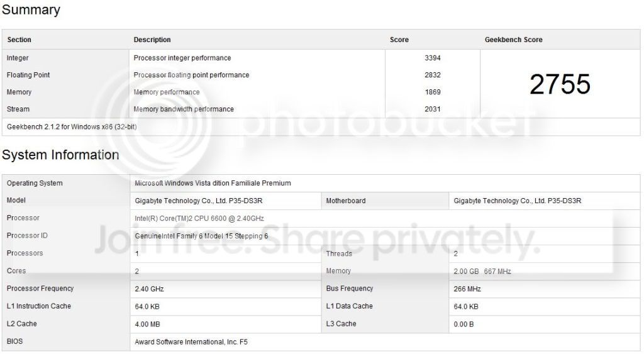Click the Geekbench 2.1.2 for Windows version line
The image size is (644, 354).
point(72,127)
